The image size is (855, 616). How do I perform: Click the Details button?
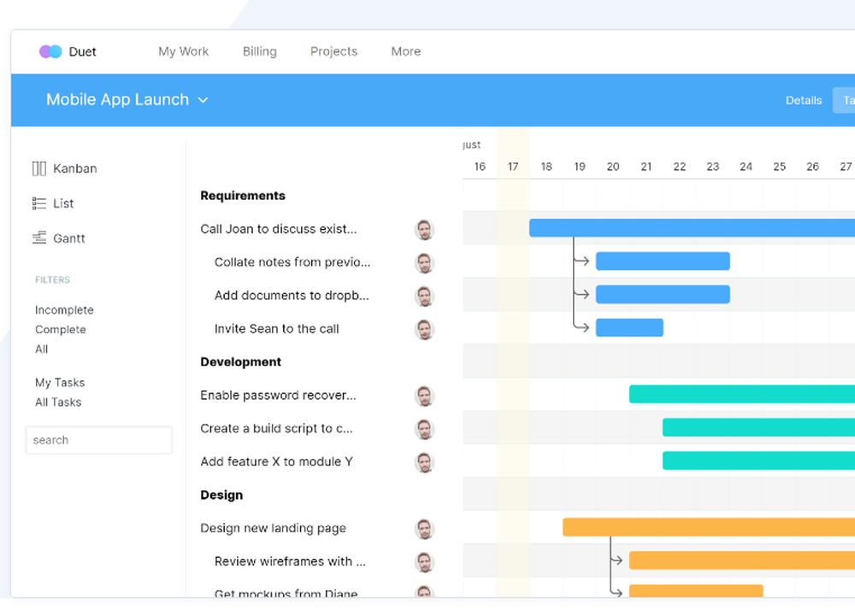coord(803,100)
